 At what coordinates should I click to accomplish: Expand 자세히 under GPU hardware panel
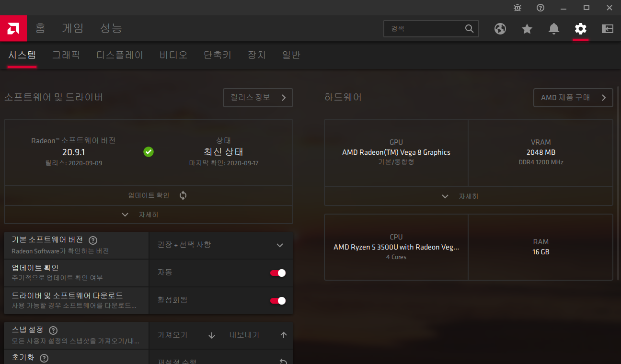pos(468,196)
